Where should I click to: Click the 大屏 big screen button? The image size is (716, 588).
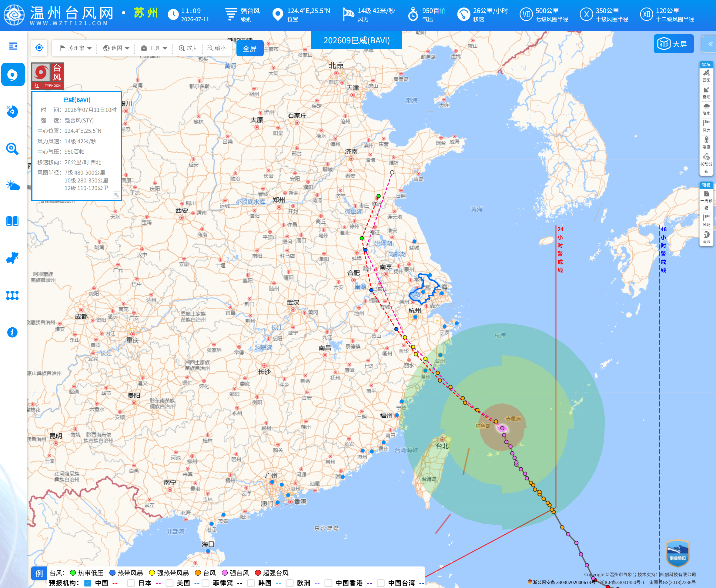[x=673, y=44]
